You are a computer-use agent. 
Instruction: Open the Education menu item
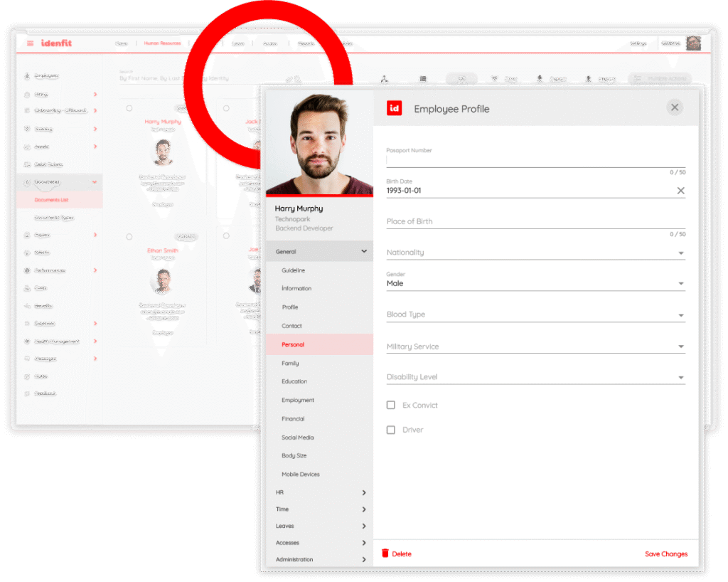pos(294,381)
